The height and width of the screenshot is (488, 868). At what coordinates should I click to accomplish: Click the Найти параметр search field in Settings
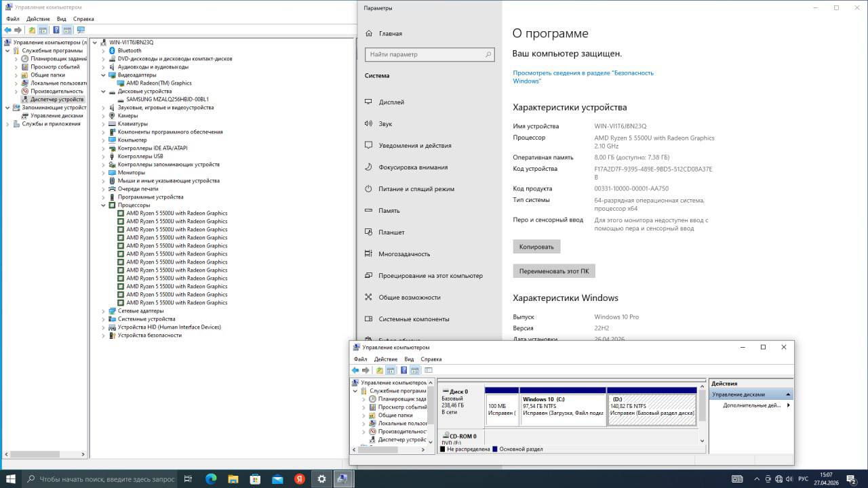point(430,54)
